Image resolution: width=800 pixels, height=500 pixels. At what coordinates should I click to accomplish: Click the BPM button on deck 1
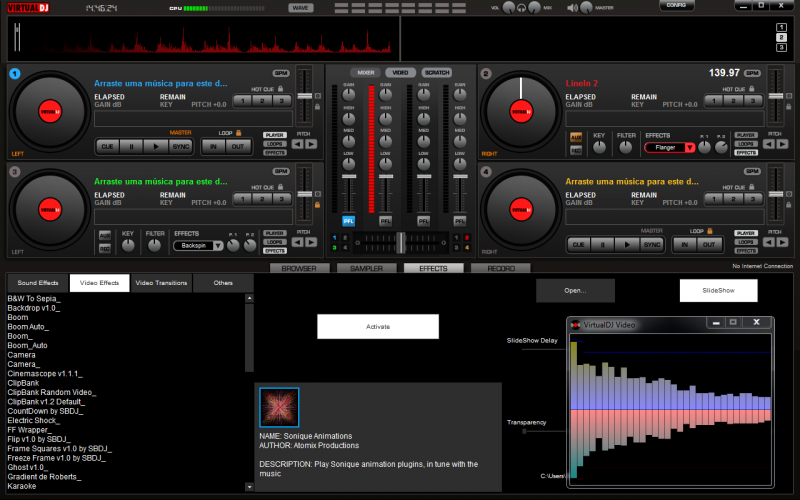pos(281,73)
